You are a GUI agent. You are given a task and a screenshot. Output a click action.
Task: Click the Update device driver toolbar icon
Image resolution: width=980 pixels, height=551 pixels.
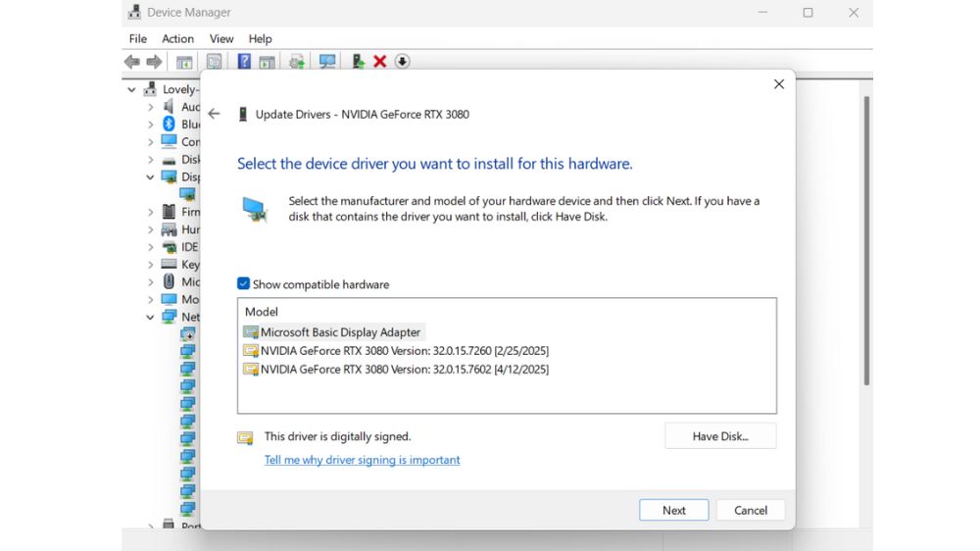tap(358, 62)
